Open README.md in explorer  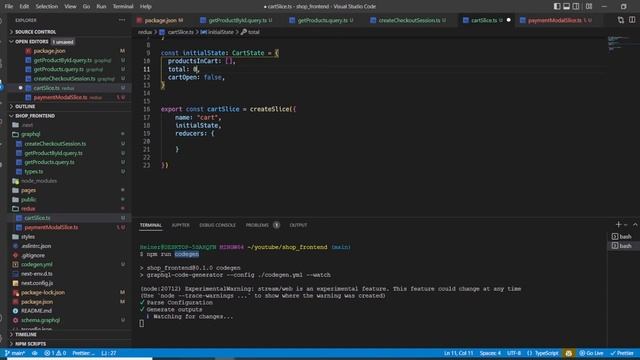coord(36,311)
